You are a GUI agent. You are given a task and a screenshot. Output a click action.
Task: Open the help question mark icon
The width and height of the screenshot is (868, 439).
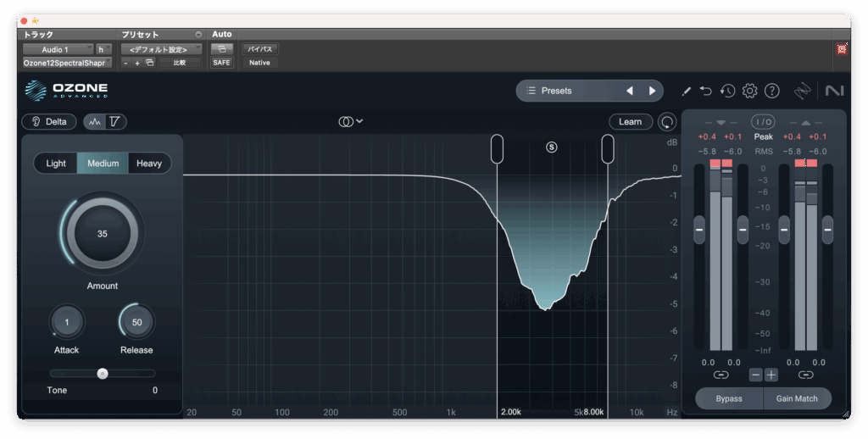click(771, 91)
